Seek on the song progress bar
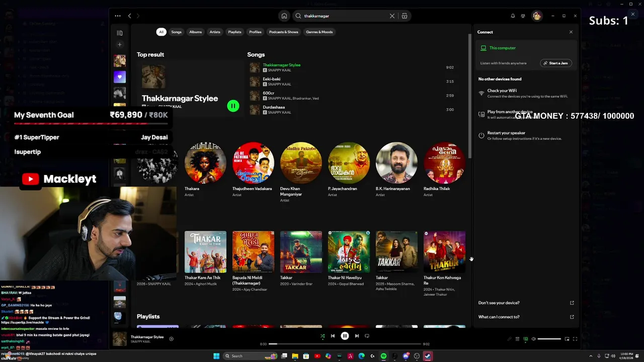The image size is (644, 362). click(x=346, y=344)
